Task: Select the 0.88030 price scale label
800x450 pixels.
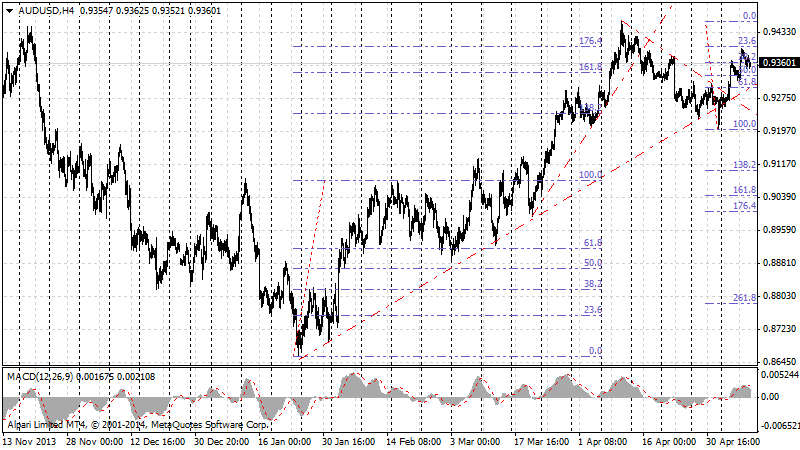Action: 778,296
